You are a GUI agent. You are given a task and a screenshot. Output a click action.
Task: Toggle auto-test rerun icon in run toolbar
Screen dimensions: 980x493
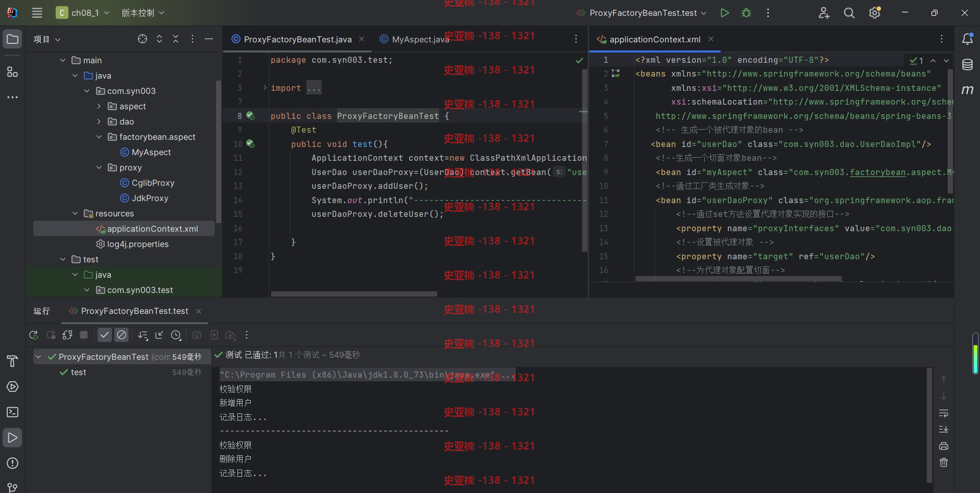coord(67,335)
